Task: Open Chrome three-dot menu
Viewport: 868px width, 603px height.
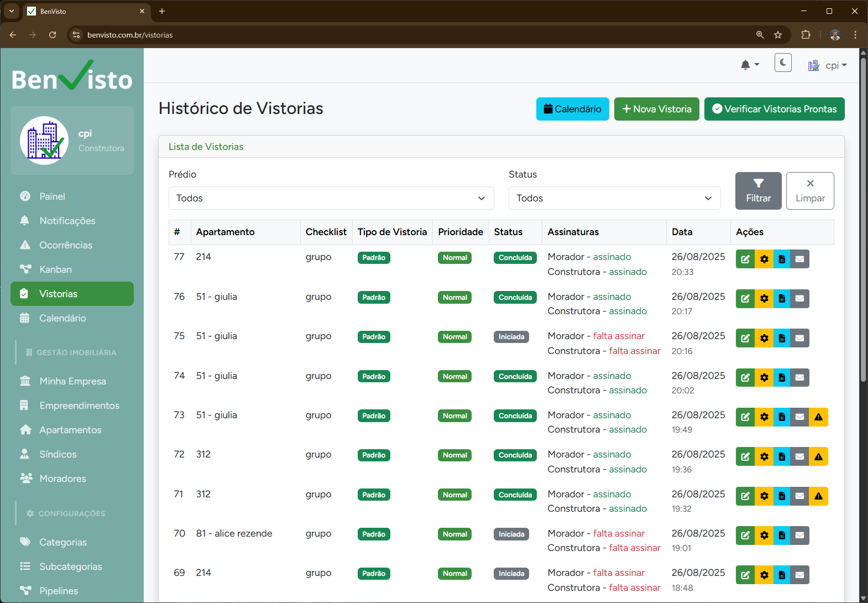Action: [x=855, y=35]
